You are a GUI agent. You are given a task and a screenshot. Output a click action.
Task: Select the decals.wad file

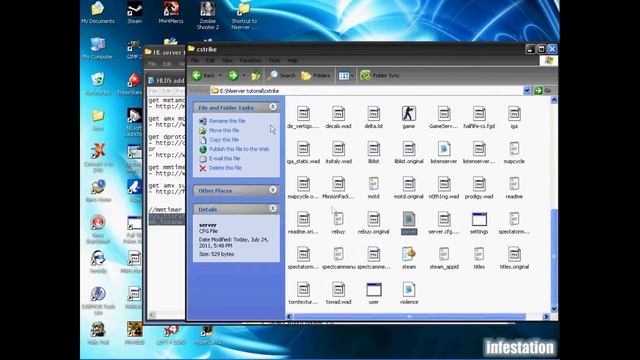coord(338,118)
